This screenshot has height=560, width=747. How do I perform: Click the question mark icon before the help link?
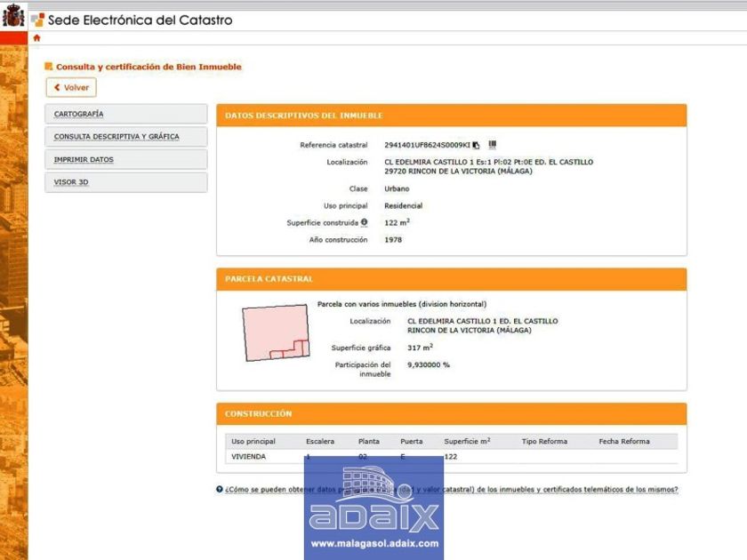point(219,489)
